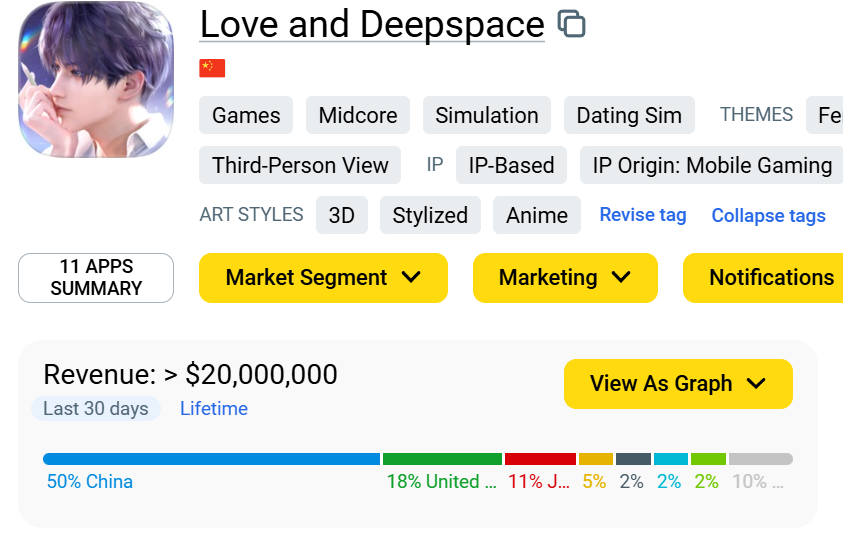The image size is (843, 553).
Task: Click the red 11% revenue bar segment
Action: pyautogui.click(x=540, y=459)
